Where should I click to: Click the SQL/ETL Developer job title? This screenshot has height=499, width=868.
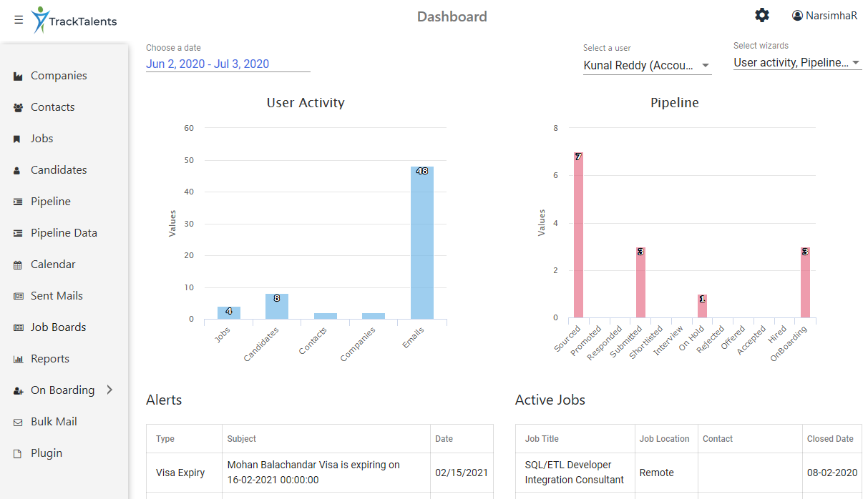575,473
